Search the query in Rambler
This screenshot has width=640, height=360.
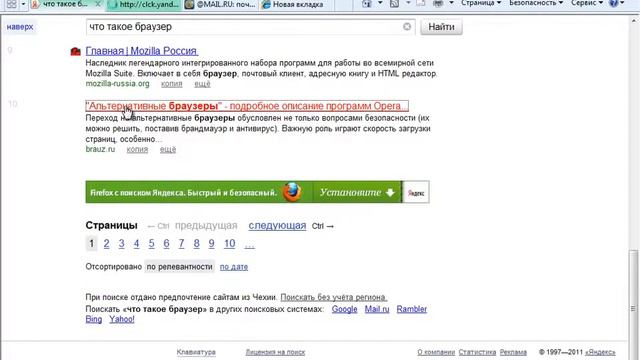tap(411, 309)
